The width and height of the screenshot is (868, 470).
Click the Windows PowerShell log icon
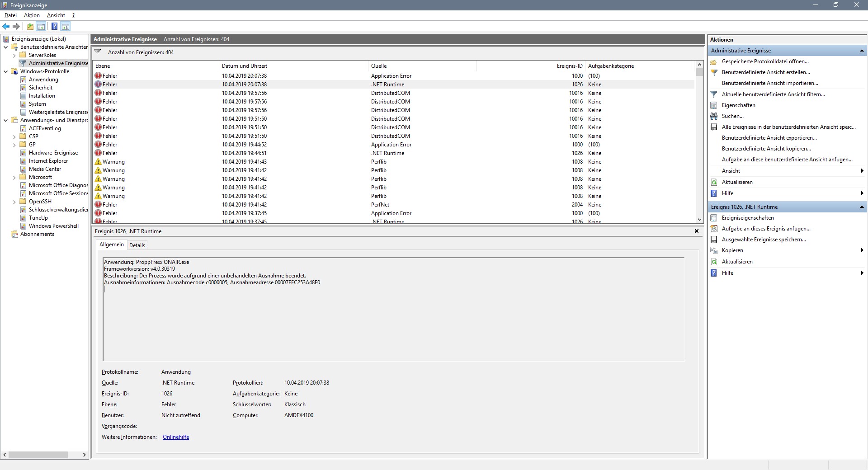(23, 226)
